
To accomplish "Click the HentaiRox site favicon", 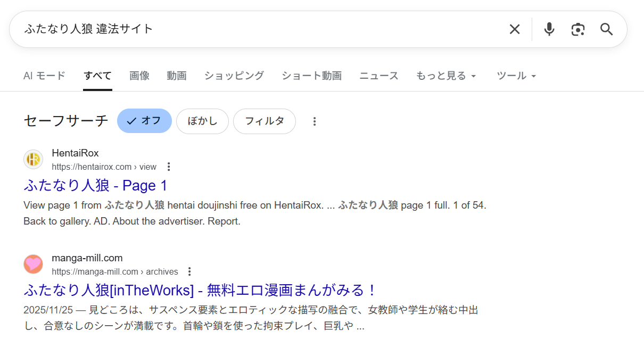I will 33,159.
